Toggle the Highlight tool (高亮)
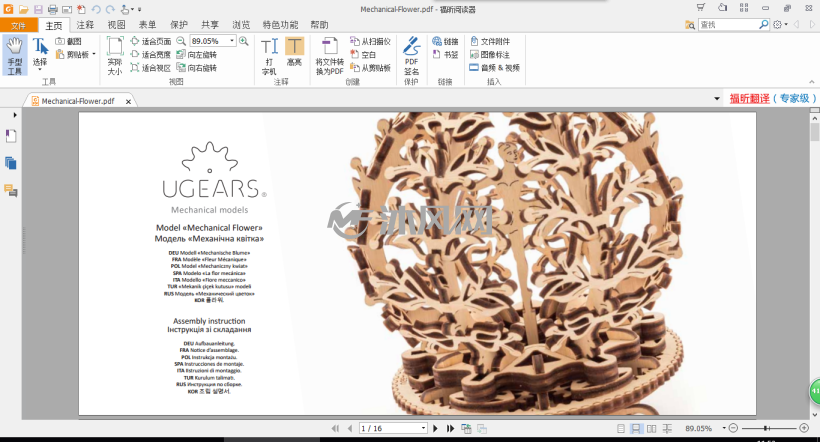The height and width of the screenshot is (442, 820). point(294,52)
